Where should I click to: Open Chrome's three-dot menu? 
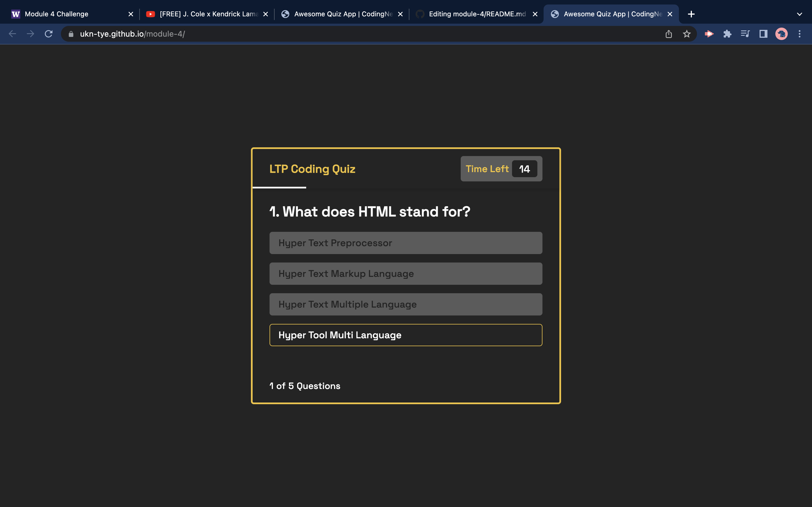(800, 34)
